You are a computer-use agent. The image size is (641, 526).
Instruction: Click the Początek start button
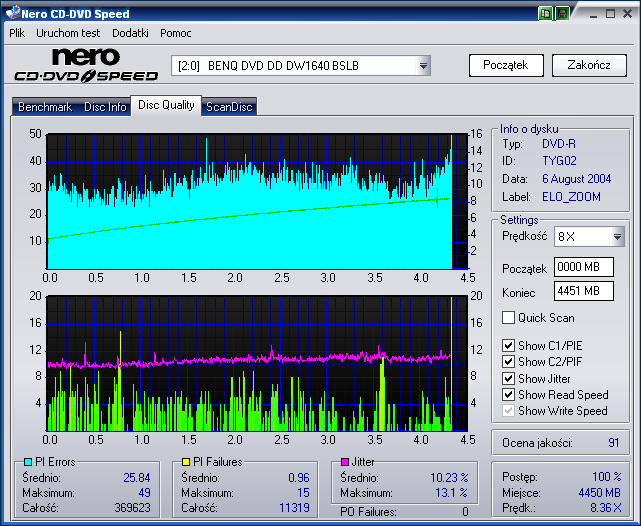click(506, 65)
